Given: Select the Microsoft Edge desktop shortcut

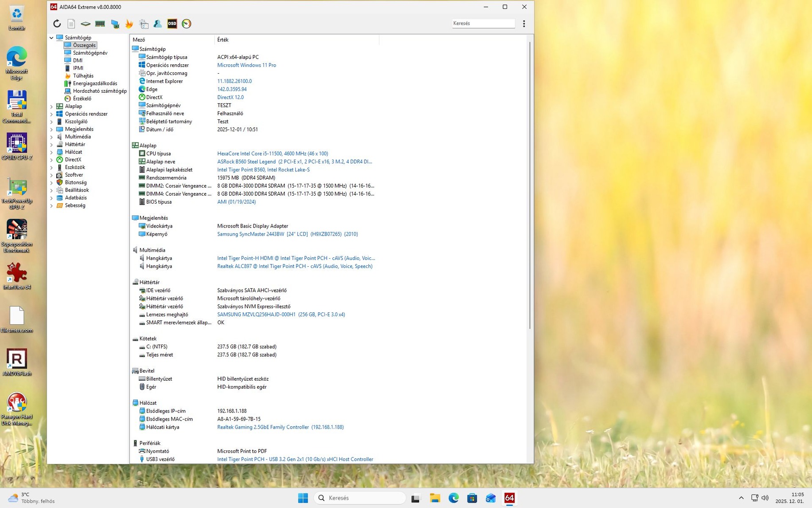Looking at the screenshot, I should coord(17,63).
